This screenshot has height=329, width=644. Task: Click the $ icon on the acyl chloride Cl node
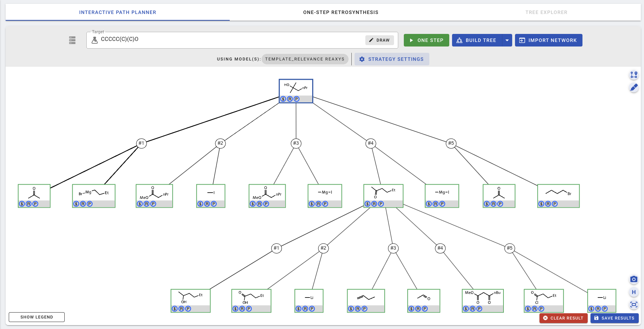[x=528, y=309]
